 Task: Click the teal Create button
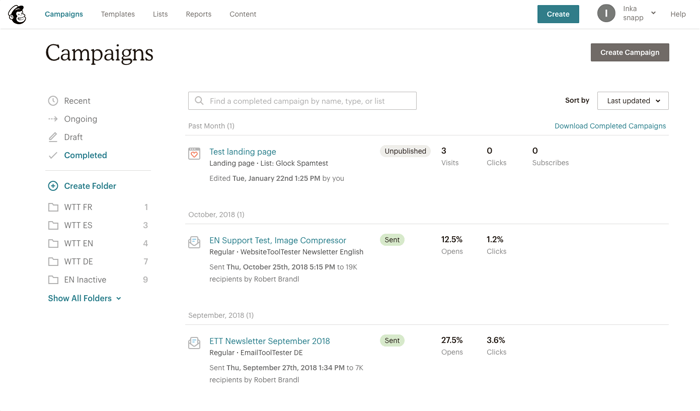click(557, 14)
